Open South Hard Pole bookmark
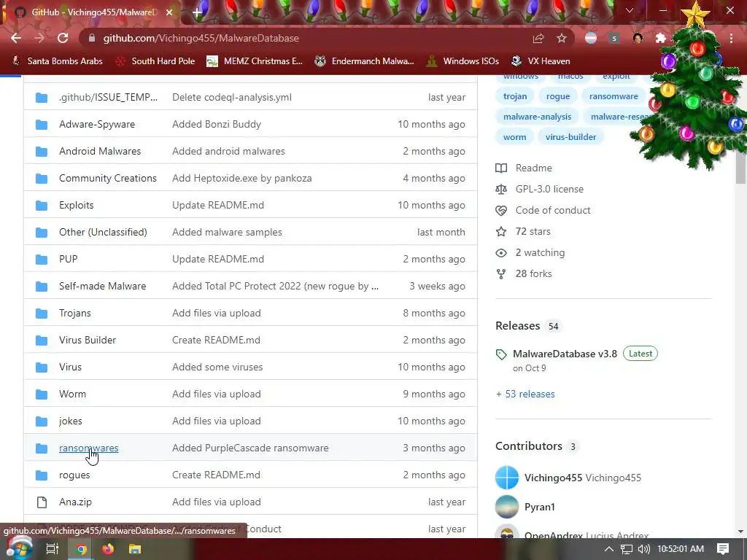Screen dimensions: 747x560 click(x=155, y=61)
